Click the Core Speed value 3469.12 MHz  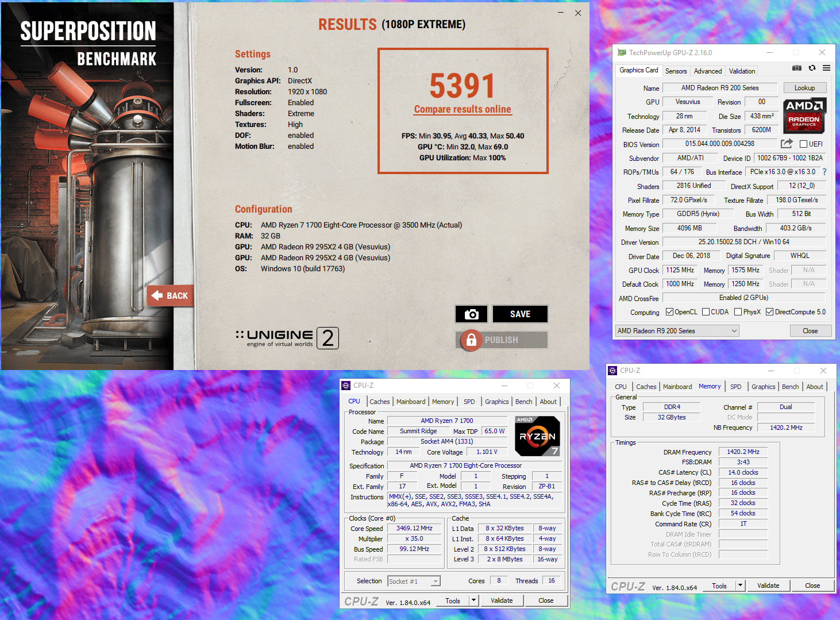414,528
